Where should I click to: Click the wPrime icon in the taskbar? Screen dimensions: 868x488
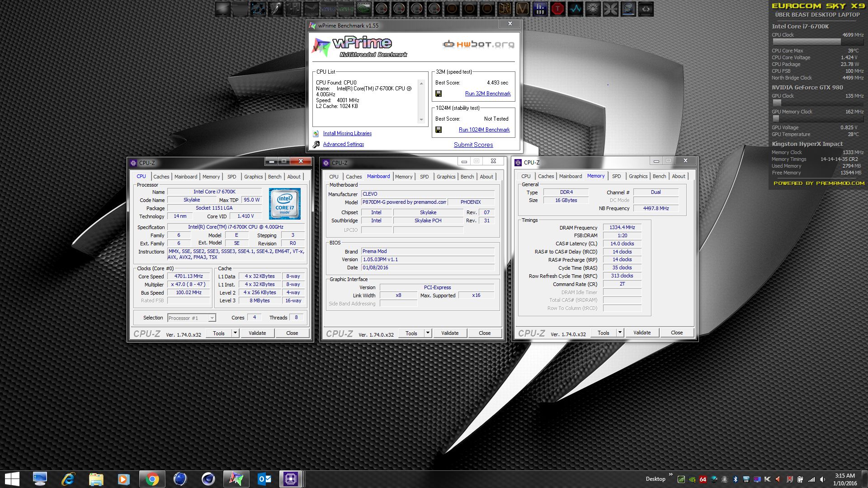click(236, 479)
